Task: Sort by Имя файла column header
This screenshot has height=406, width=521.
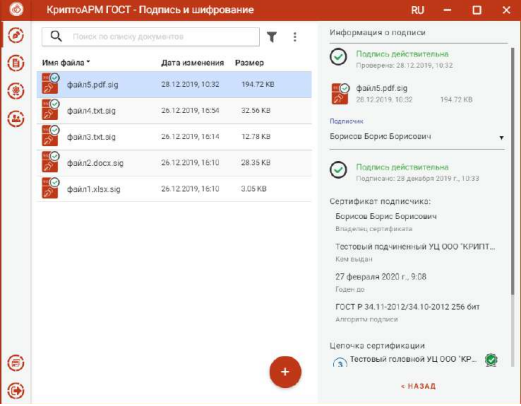Action: [x=66, y=63]
